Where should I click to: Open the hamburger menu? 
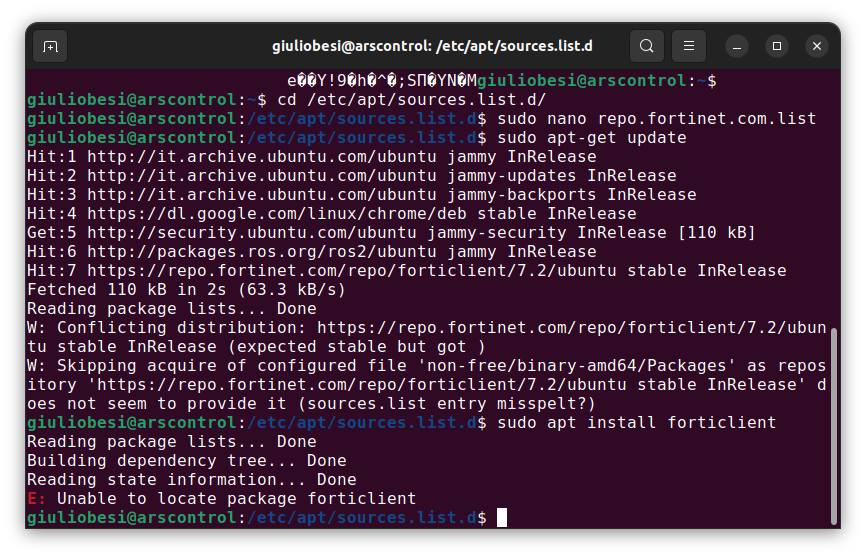click(689, 46)
